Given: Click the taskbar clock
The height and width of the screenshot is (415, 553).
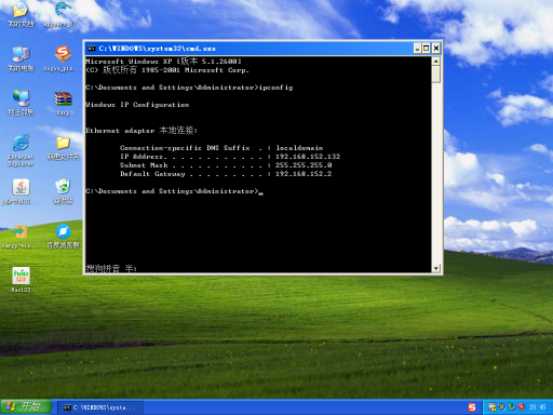Looking at the screenshot, I should coord(538,407).
